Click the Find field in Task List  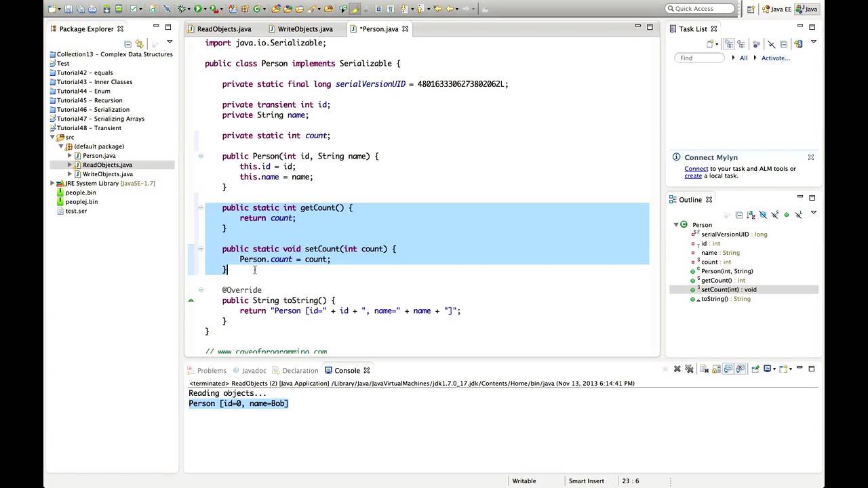click(699, 58)
